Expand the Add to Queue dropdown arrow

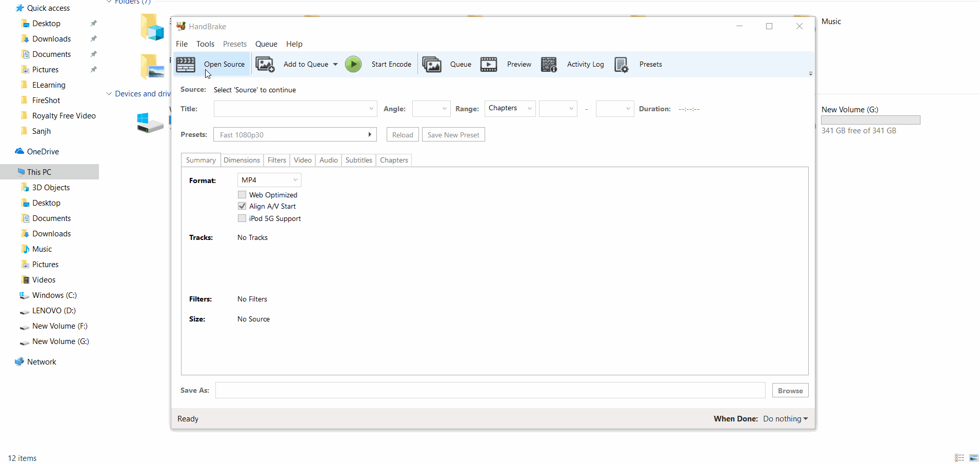[x=335, y=65]
